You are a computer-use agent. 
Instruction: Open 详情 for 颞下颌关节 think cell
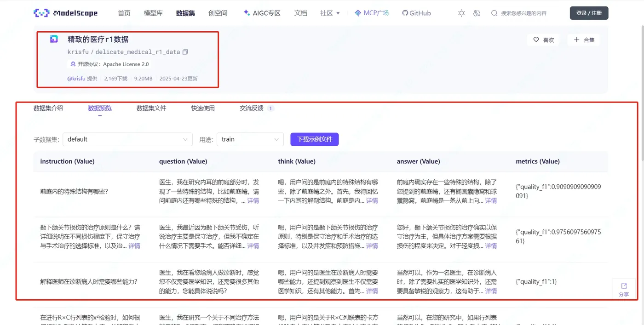click(372, 246)
